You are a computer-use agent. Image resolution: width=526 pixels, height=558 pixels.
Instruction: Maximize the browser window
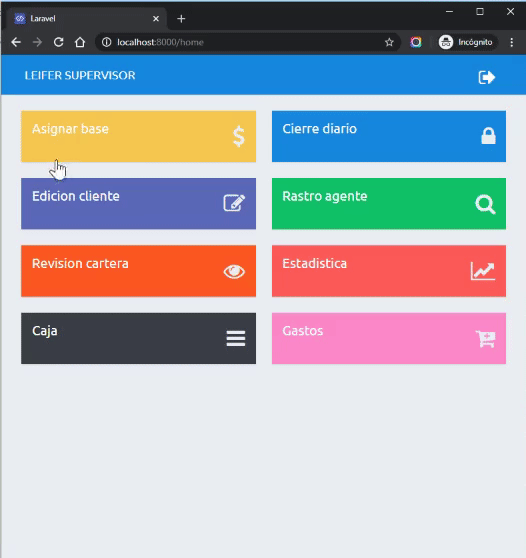click(x=480, y=12)
